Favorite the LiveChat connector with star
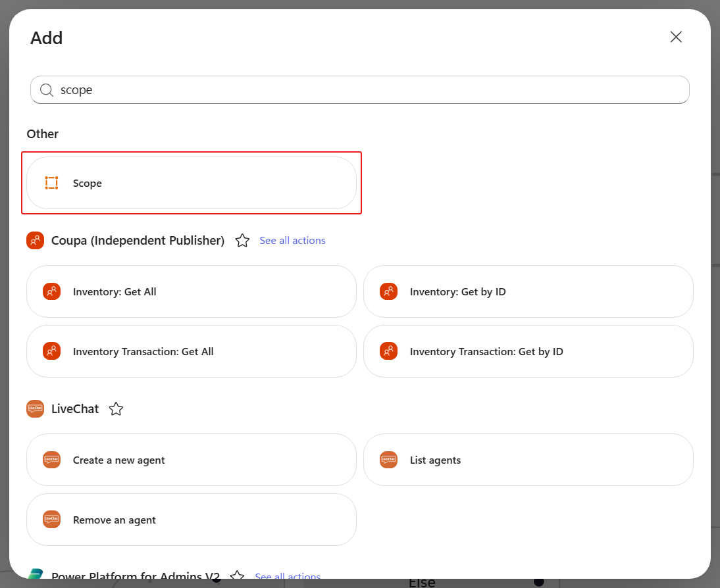The width and height of the screenshot is (720, 588). pyautogui.click(x=116, y=408)
